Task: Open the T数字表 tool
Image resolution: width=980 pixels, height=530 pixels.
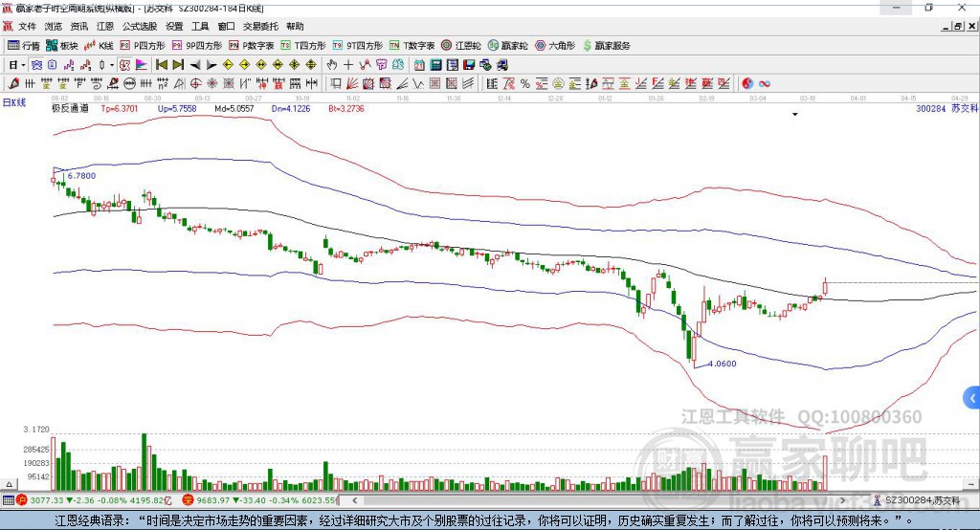Action: (412, 46)
